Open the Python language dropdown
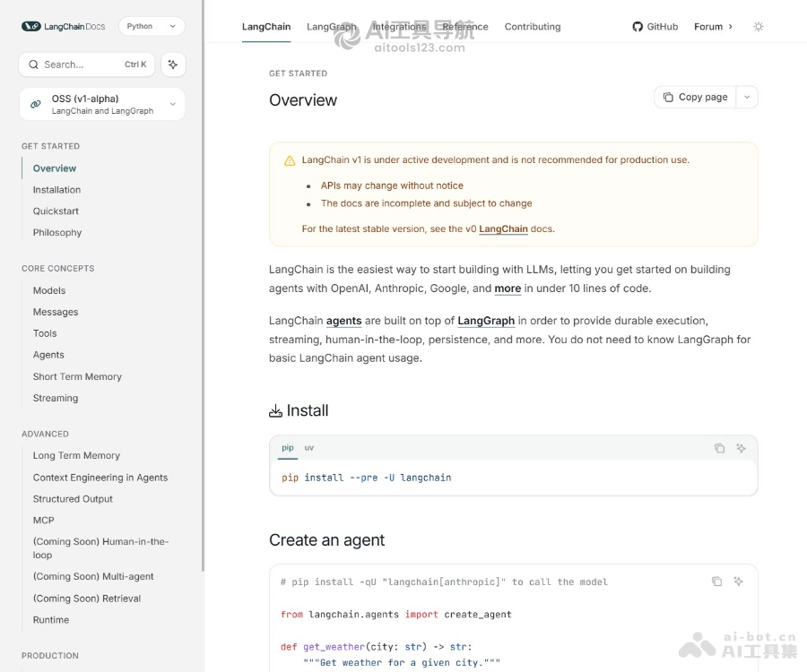 [152, 26]
